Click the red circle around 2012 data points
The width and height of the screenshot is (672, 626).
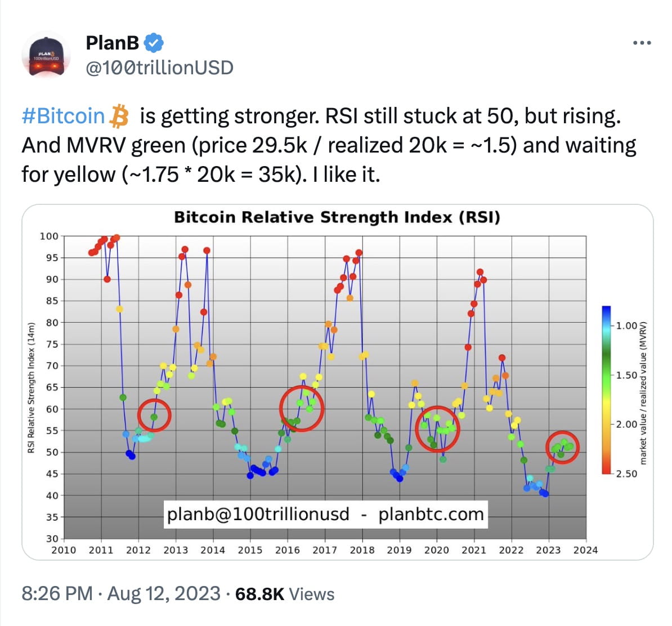coord(154,415)
